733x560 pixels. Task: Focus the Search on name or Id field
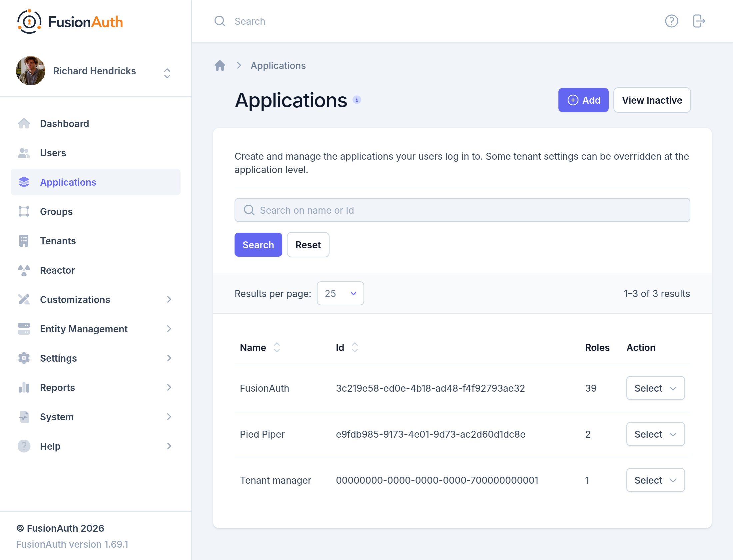[462, 210]
